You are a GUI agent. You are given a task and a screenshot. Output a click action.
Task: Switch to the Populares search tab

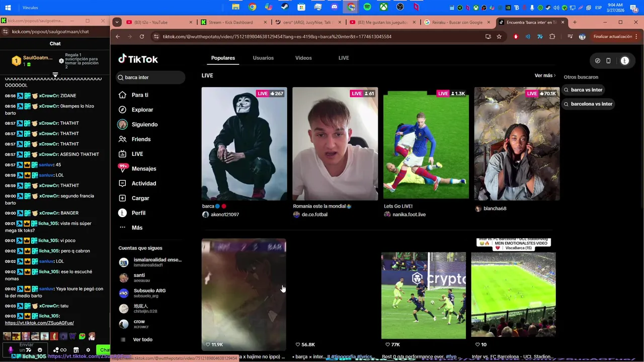[x=223, y=58]
